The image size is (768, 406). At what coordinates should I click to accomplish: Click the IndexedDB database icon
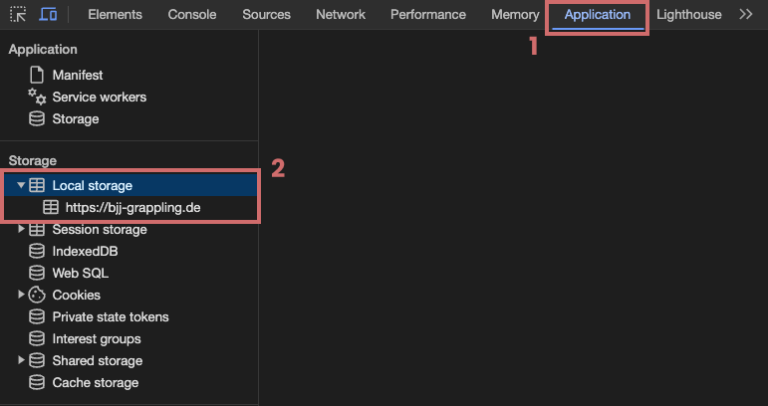tap(37, 251)
